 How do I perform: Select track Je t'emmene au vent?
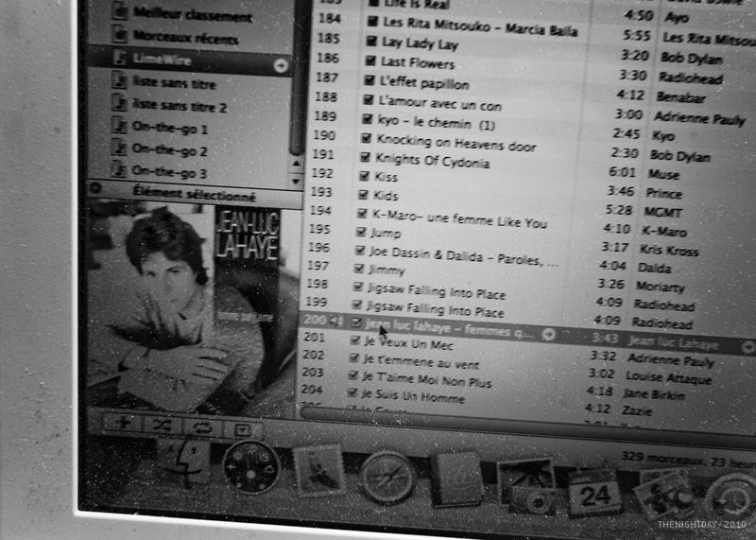point(421,362)
